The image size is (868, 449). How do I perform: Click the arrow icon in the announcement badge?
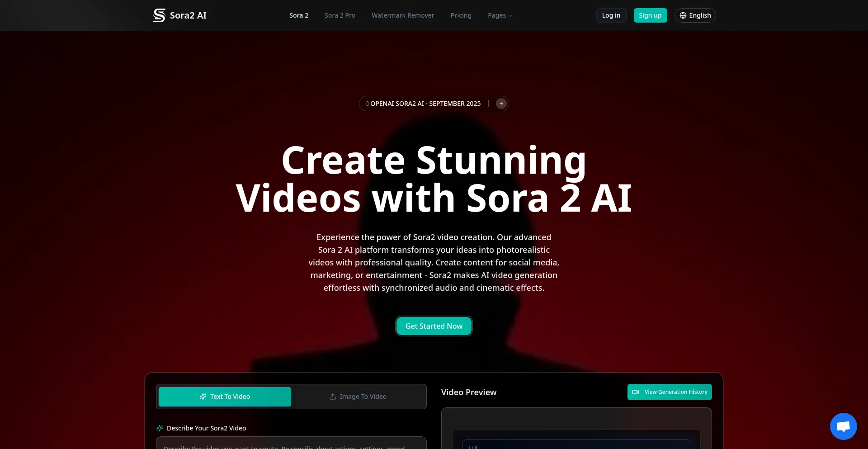[501, 104]
